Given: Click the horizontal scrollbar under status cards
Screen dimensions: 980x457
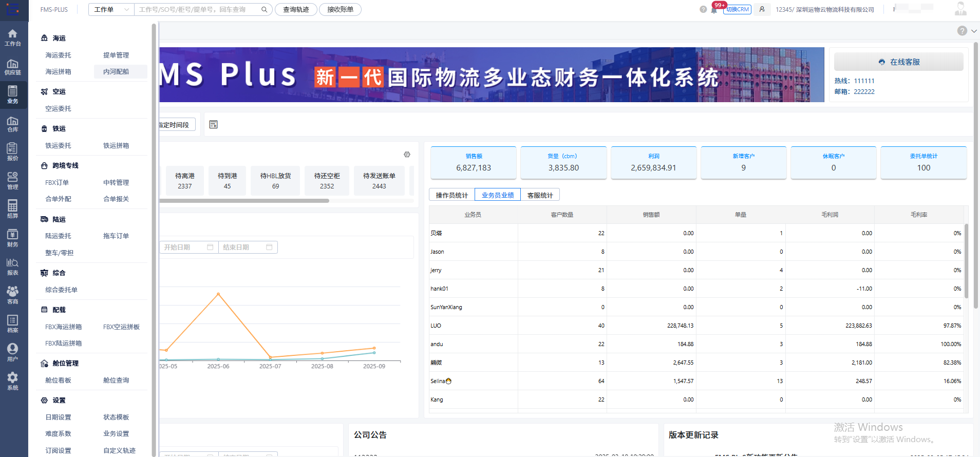Looking at the screenshot, I should 244,201.
